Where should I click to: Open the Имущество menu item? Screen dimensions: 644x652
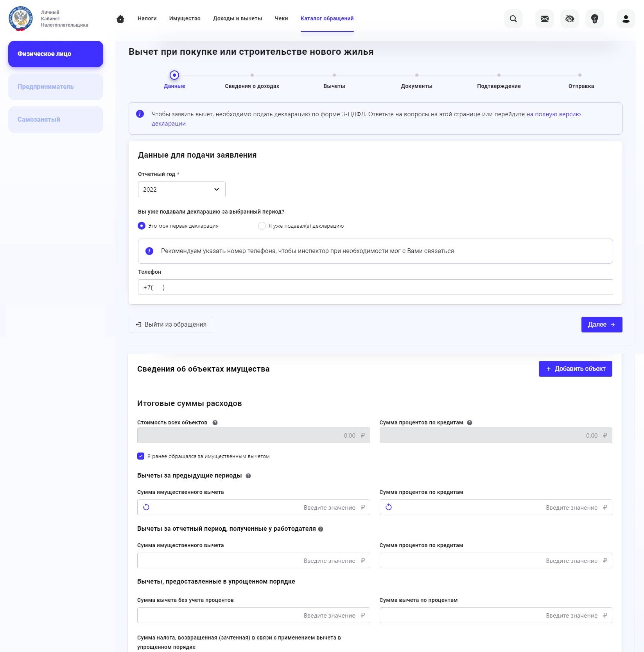tap(185, 18)
